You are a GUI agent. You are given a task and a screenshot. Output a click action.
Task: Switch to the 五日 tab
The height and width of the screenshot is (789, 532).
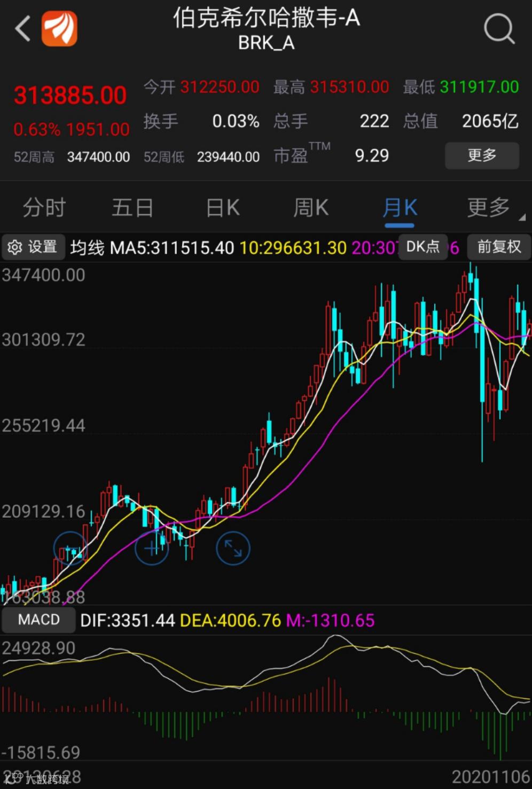pos(132,207)
